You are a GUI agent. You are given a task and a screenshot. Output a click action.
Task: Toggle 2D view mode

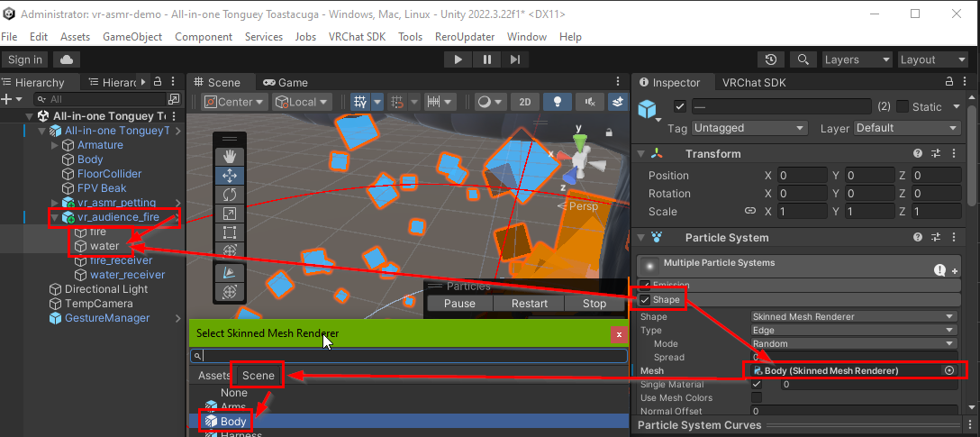[x=525, y=101]
